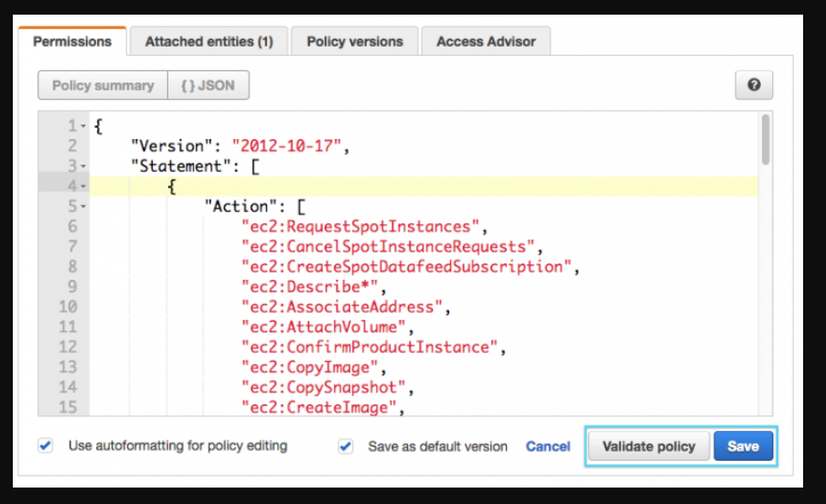Open the Access Advisor tab

point(485,41)
